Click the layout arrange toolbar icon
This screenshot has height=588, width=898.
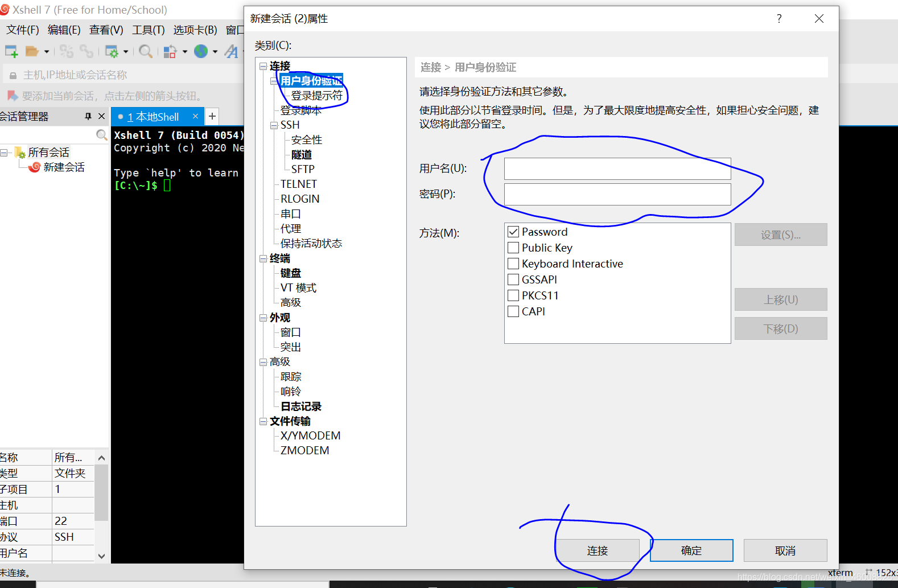point(170,52)
